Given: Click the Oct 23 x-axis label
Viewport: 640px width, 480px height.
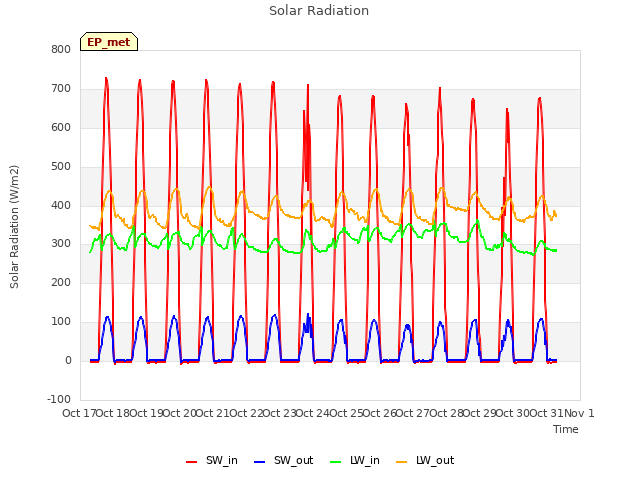Looking at the screenshot, I should click(280, 413).
